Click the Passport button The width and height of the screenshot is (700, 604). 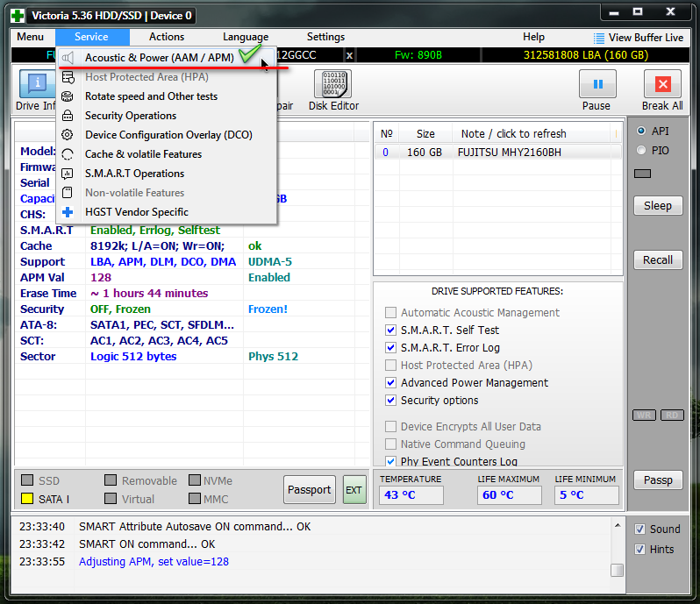point(310,490)
